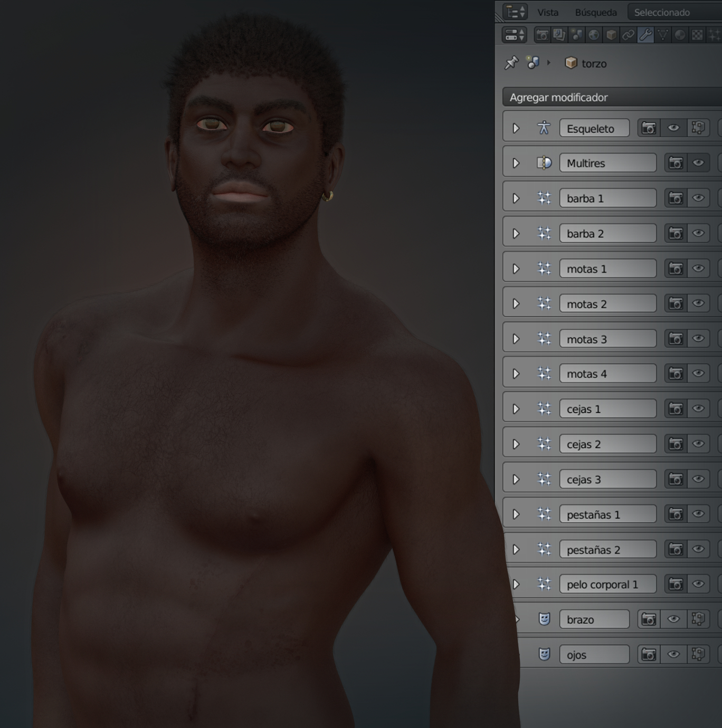Open the Vista menu
This screenshot has width=722, height=728.
click(548, 12)
